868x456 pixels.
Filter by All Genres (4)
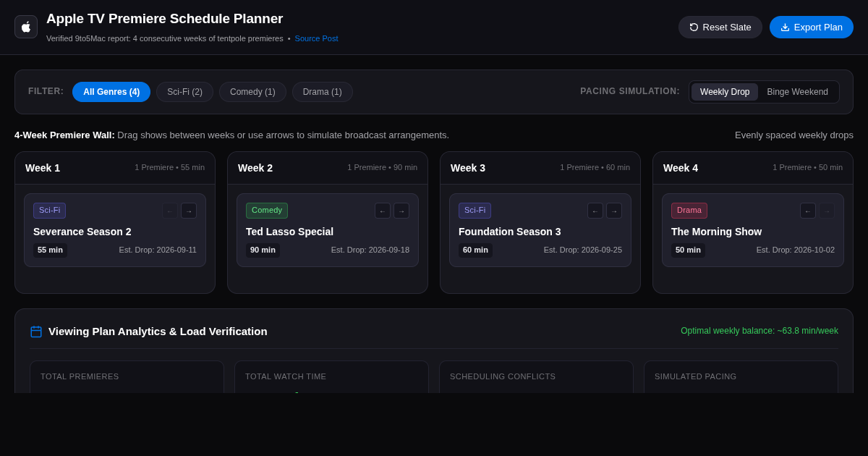[x=111, y=92]
